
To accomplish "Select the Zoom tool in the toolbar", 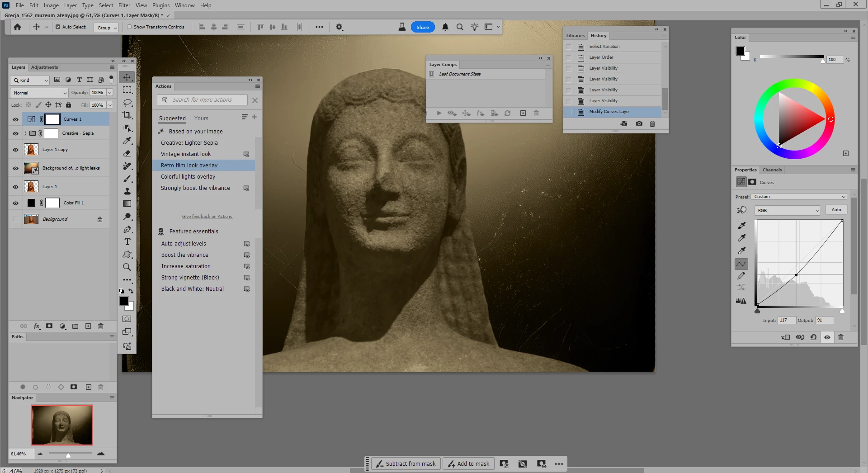I will [127, 267].
